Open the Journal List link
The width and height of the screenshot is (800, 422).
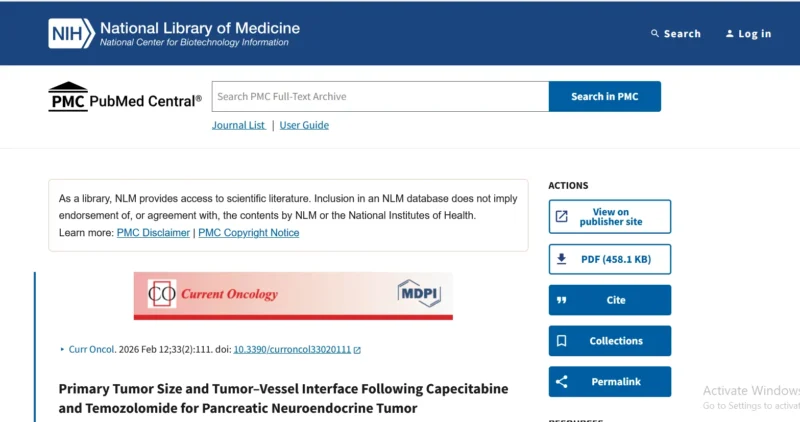tap(238, 125)
